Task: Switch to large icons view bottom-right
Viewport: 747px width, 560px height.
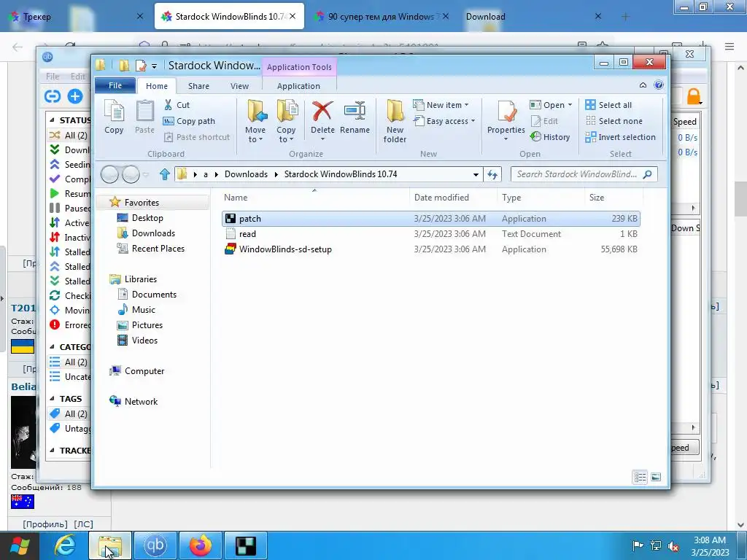Action: pos(656,477)
